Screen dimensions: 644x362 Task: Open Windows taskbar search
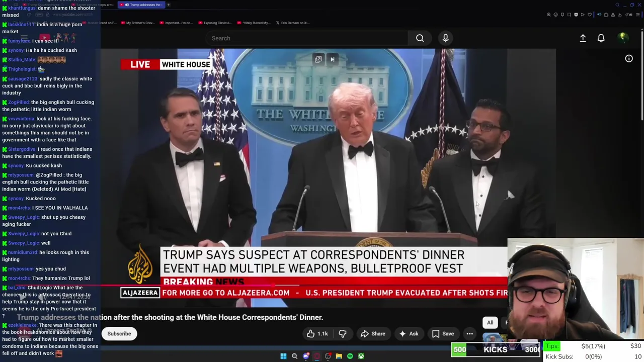pos(294,356)
